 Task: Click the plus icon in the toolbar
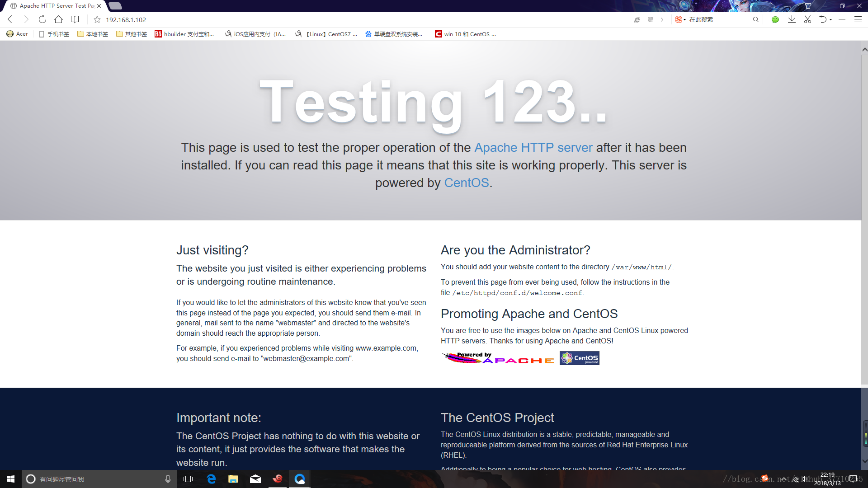[842, 19]
